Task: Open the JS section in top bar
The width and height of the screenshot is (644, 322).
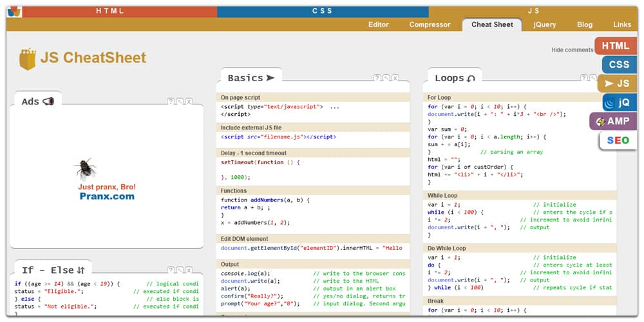Action: [533, 12]
